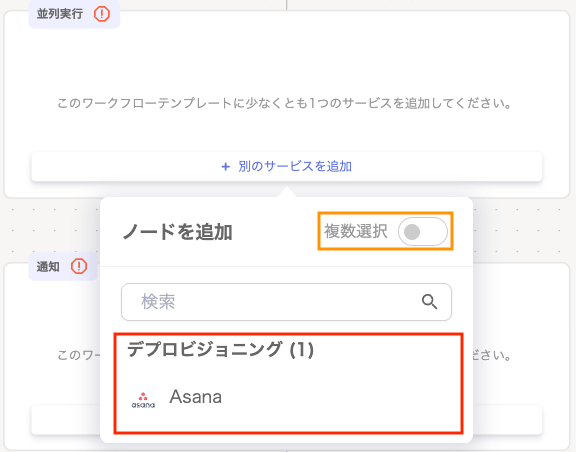The height and width of the screenshot is (452, 576).
Task: Click the 検索 search input field
Action: pos(286,302)
